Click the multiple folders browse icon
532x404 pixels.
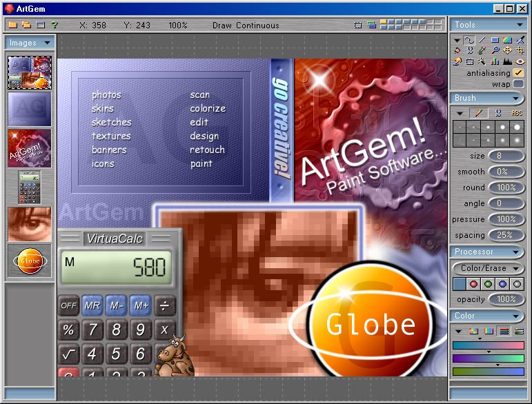pyautogui.click(x=26, y=25)
